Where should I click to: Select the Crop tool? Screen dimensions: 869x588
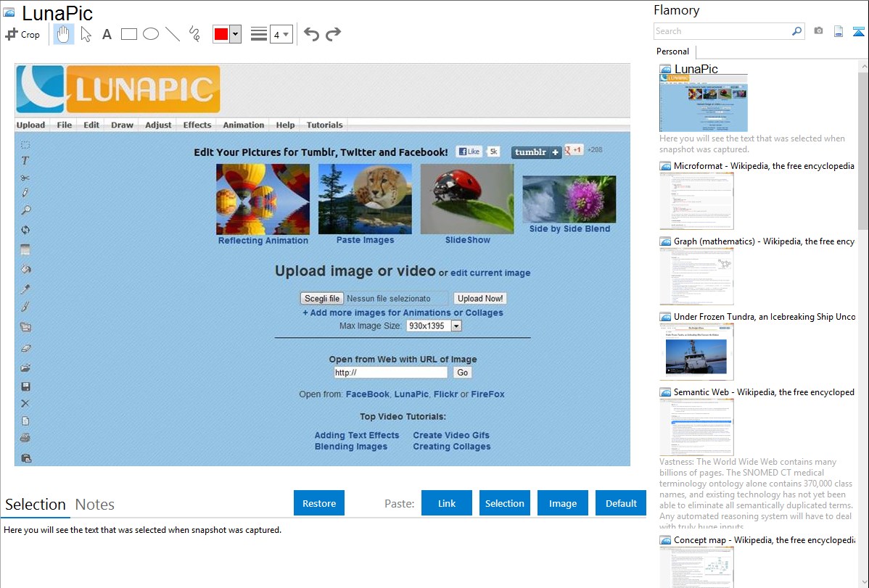(22, 34)
